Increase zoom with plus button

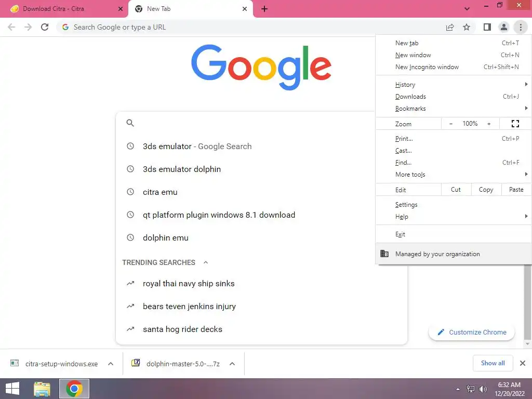click(x=489, y=124)
